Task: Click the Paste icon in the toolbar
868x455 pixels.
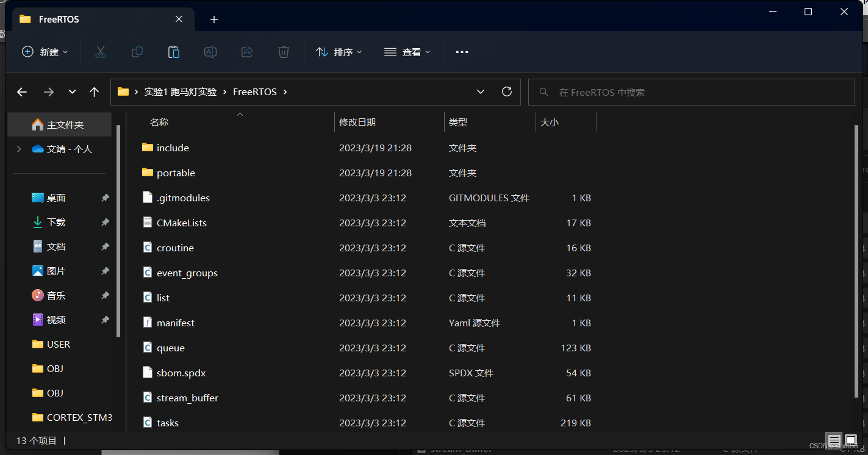Action: (x=173, y=52)
